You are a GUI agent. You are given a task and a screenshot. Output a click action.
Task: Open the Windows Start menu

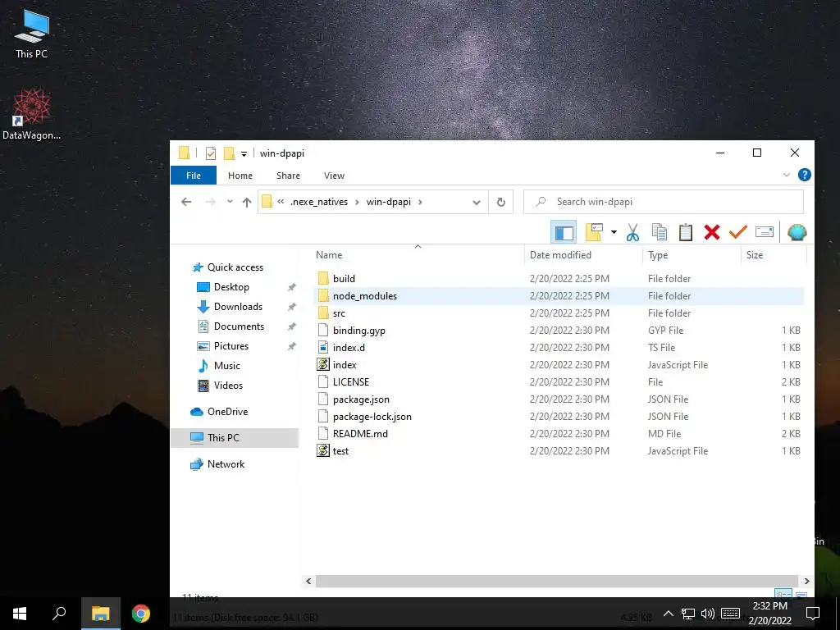pos(20,614)
